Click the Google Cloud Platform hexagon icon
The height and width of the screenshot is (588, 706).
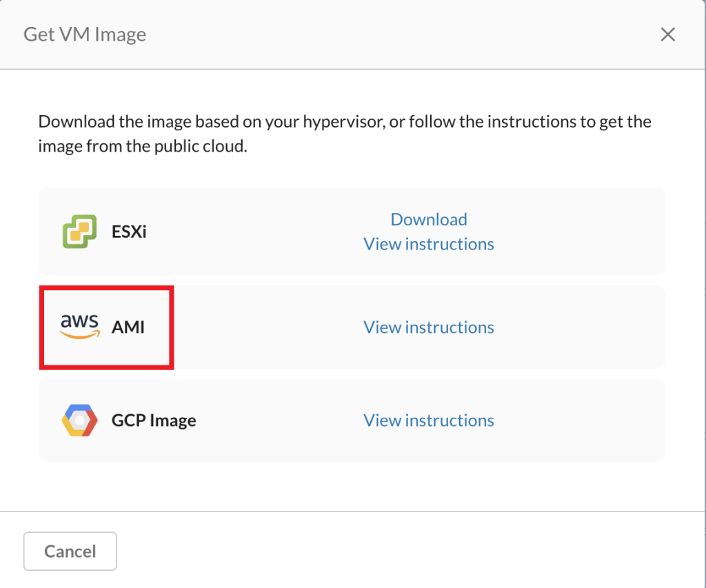(x=80, y=420)
